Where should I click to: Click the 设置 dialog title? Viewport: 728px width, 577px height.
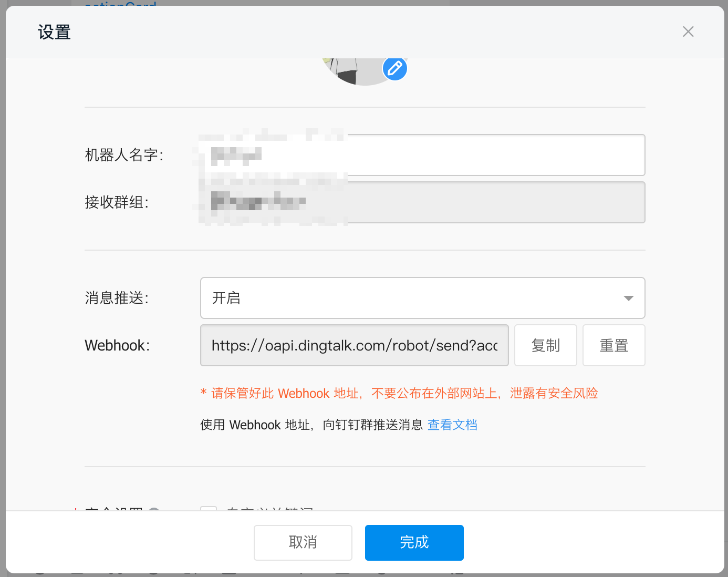coord(54,32)
